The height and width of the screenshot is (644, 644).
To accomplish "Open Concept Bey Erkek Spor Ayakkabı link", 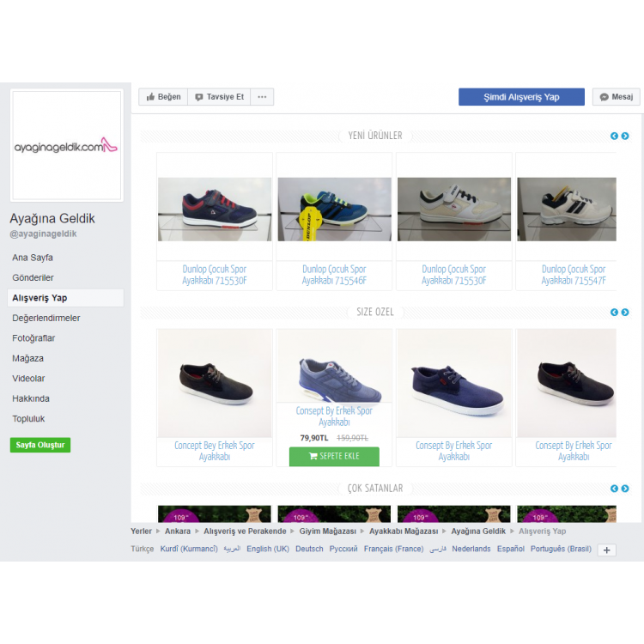I will tap(215, 451).
